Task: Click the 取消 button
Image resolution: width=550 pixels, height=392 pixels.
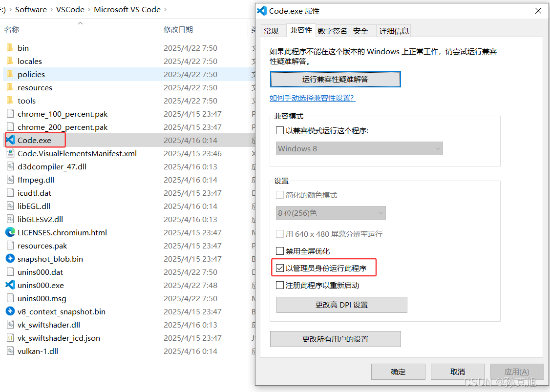Action: click(x=458, y=371)
